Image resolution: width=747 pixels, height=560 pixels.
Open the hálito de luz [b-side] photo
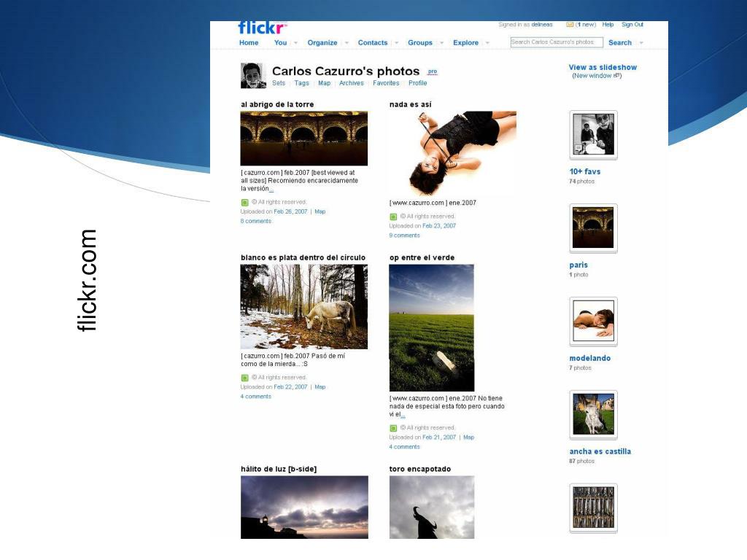click(304, 507)
